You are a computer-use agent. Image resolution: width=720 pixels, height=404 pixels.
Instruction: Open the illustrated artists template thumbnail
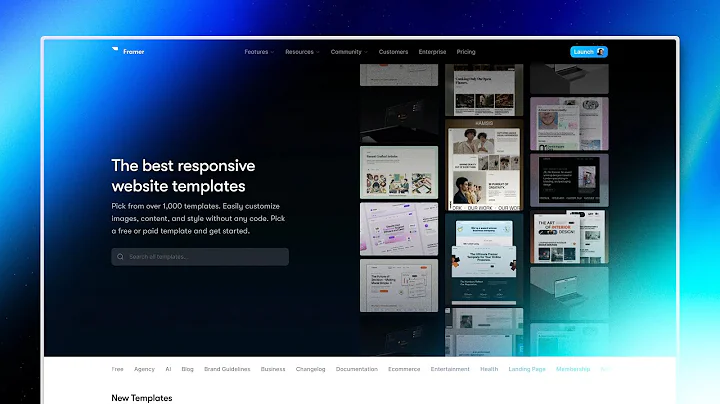pyautogui.click(x=399, y=173)
